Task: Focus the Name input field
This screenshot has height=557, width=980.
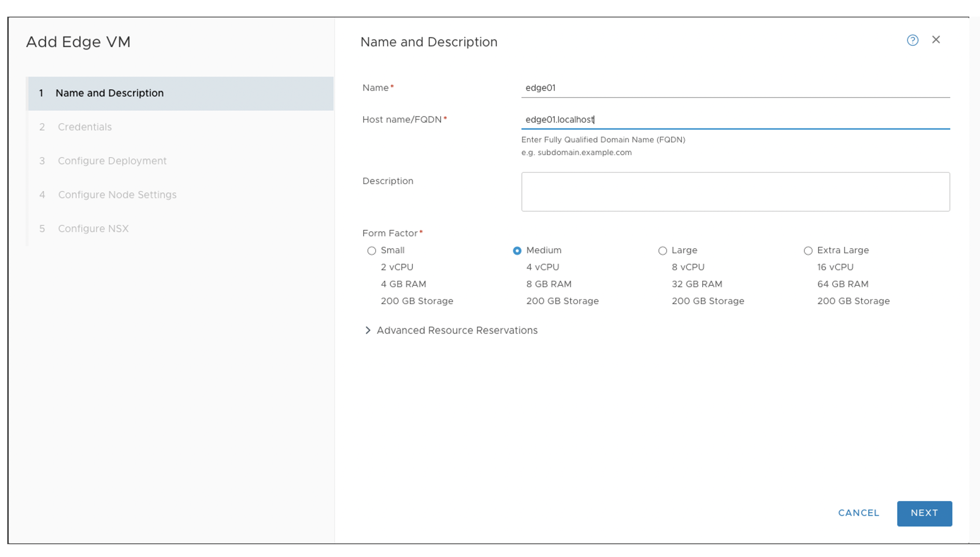Action: [x=735, y=88]
